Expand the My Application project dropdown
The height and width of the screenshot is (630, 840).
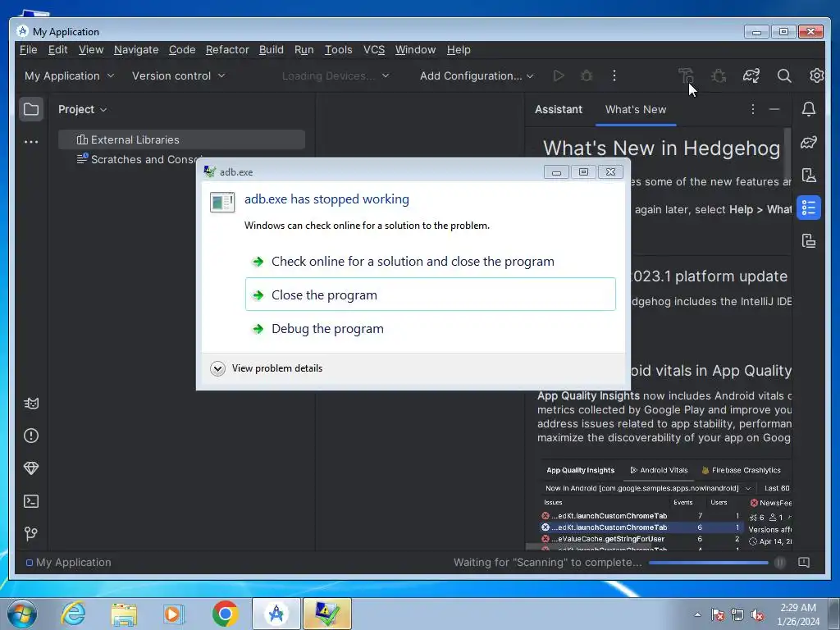69,75
